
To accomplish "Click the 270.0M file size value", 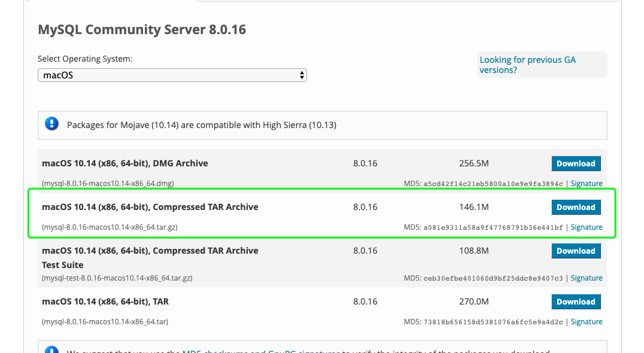I will 474,302.
